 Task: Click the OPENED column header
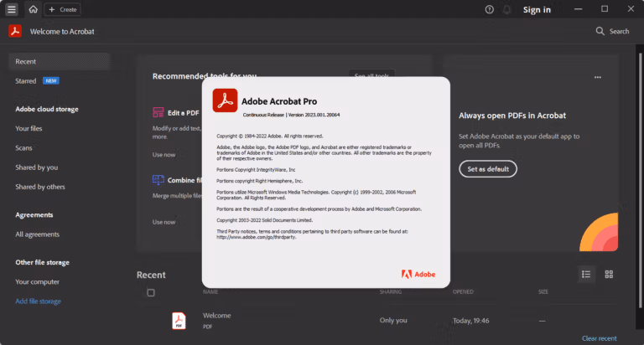(463, 291)
